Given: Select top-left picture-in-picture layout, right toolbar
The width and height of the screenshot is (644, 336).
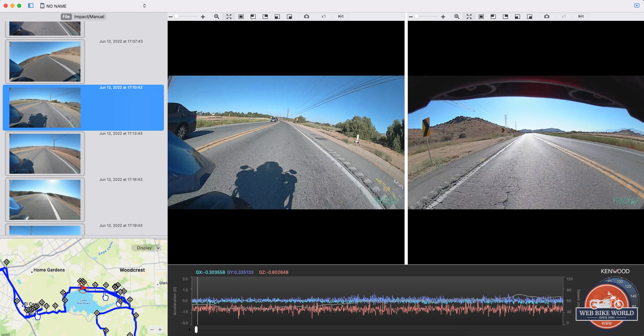Looking at the screenshot, I should click(493, 16).
